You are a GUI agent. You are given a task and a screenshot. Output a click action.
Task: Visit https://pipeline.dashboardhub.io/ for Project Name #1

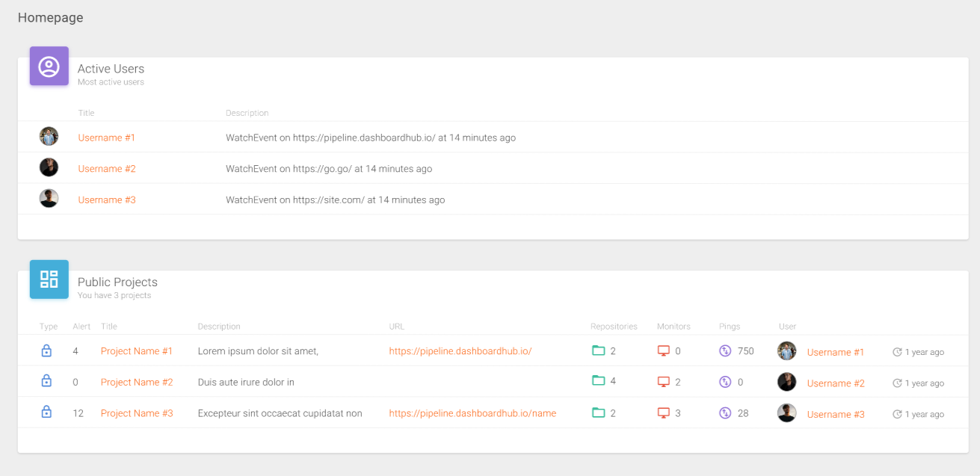(460, 350)
